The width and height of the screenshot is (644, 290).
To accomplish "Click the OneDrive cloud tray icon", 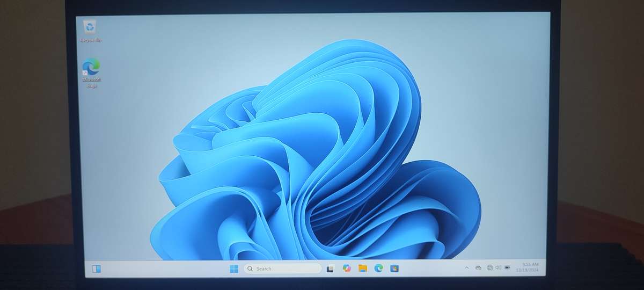I will pyautogui.click(x=478, y=267).
